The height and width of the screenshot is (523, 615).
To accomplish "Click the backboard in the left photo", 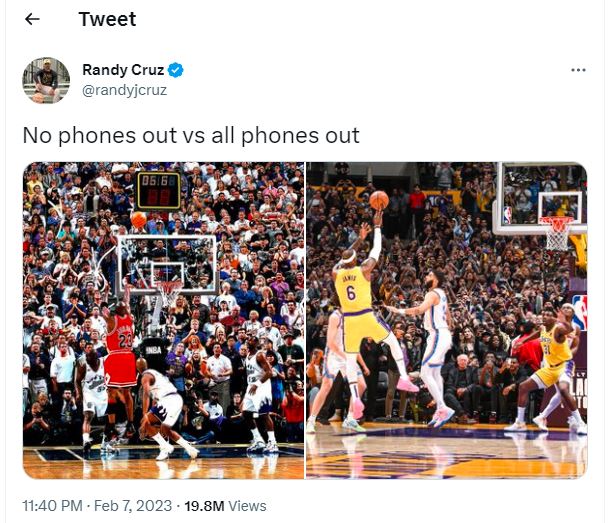I will [x=167, y=264].
